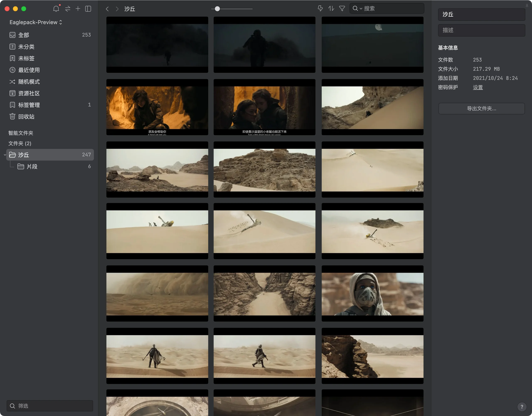Select the 片段 subfolder
532x416 pixels.
tap(32, 167)
